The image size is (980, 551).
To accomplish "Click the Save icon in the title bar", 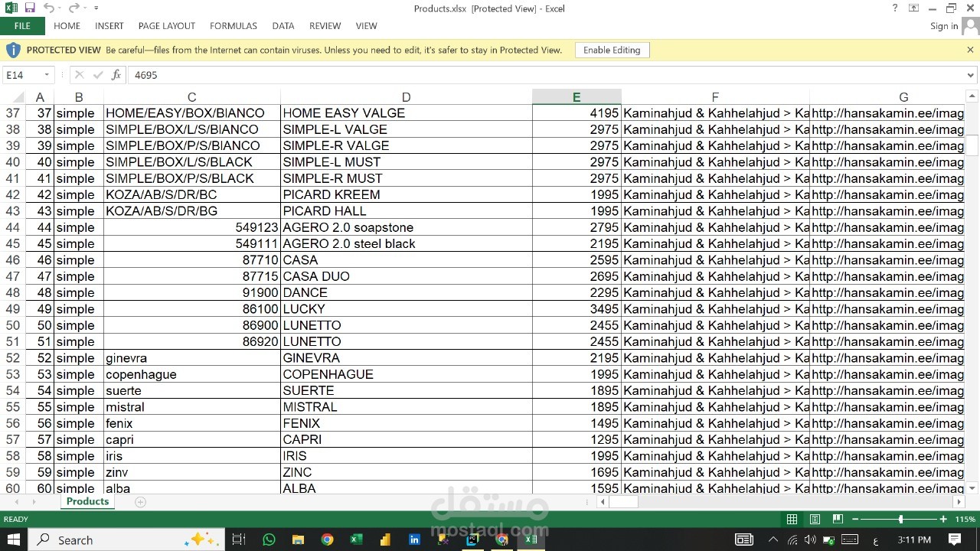I will tap(30, 8).
